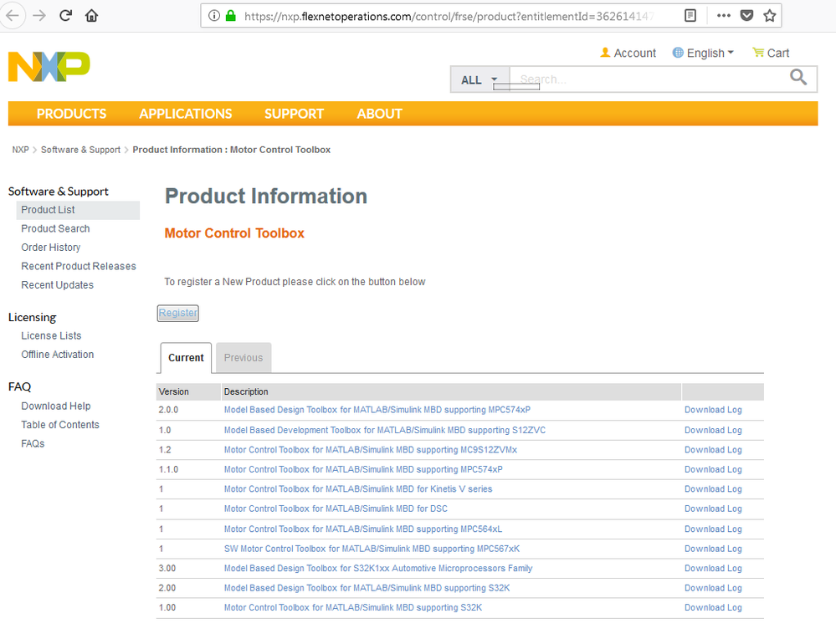Click Download Log for version 2.0.0

coord(713,410)
